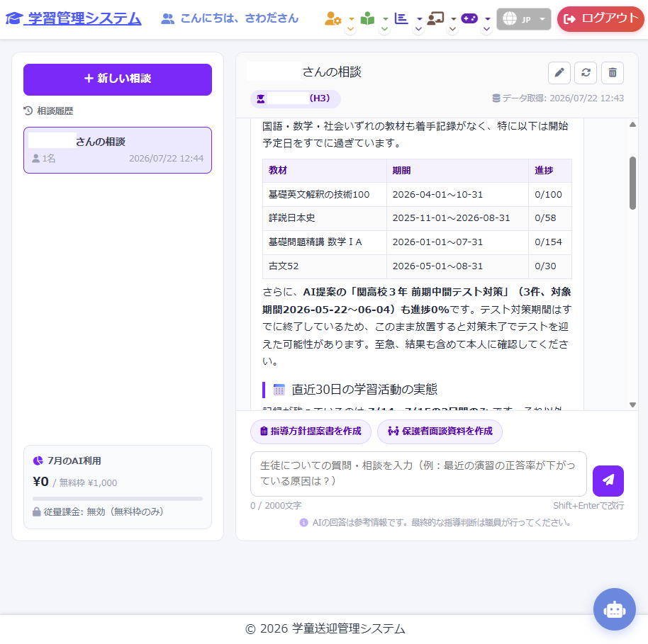Open the user settings icon menu
The image size is (648, 644).
click(x=333, y=18)
